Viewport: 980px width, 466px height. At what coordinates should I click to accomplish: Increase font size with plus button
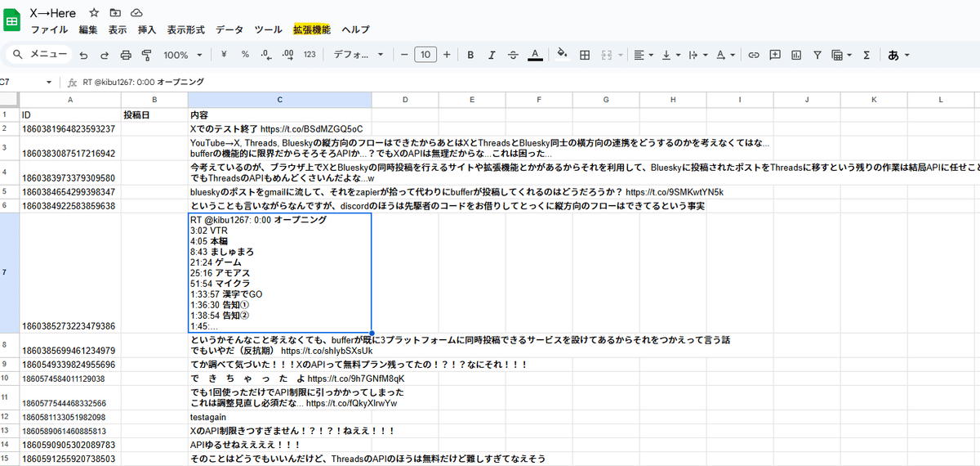446,55
